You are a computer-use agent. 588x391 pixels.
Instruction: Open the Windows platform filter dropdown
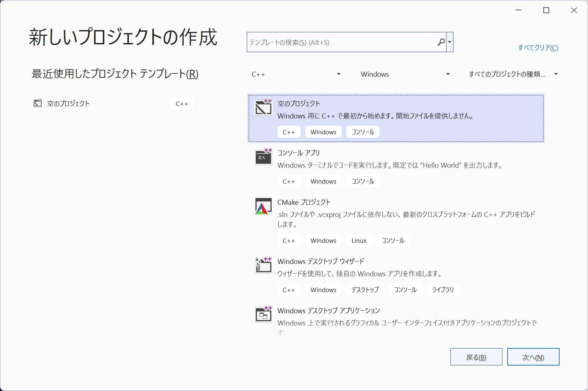pyautogui.click(x=405, y=74)
